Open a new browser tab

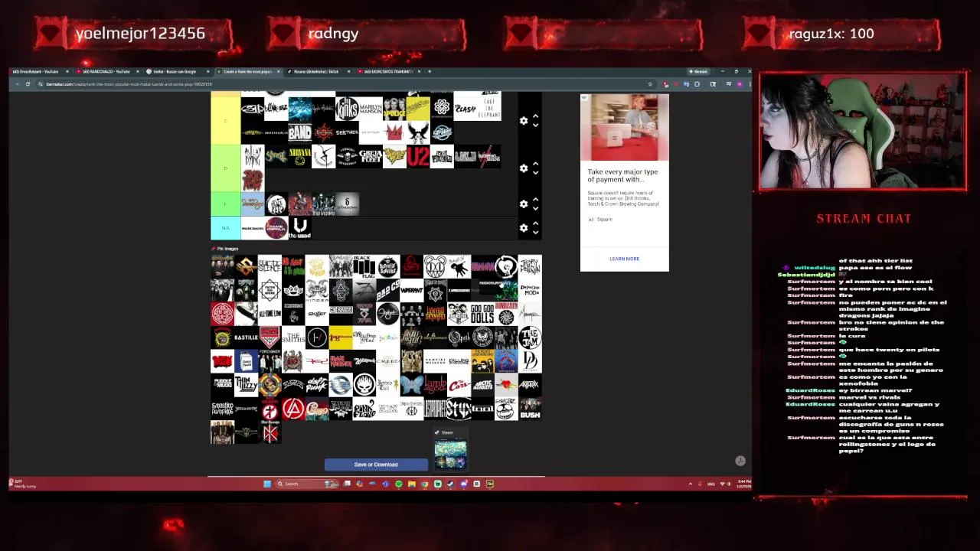(x=430, y=71)
